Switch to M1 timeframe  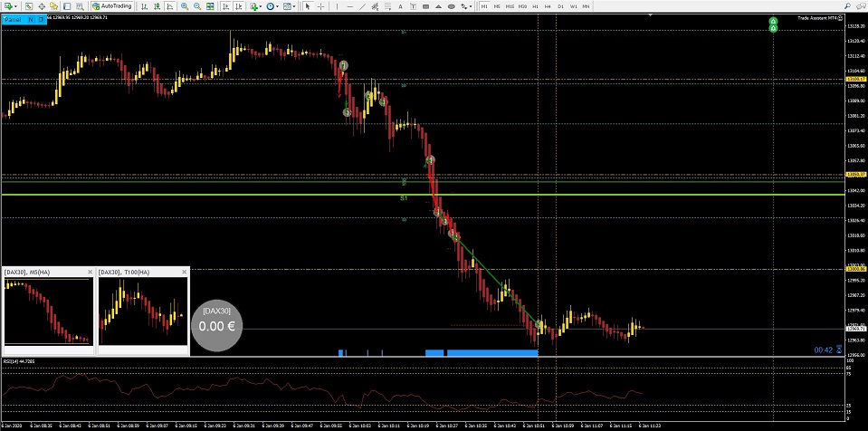[x=484, y=6]
